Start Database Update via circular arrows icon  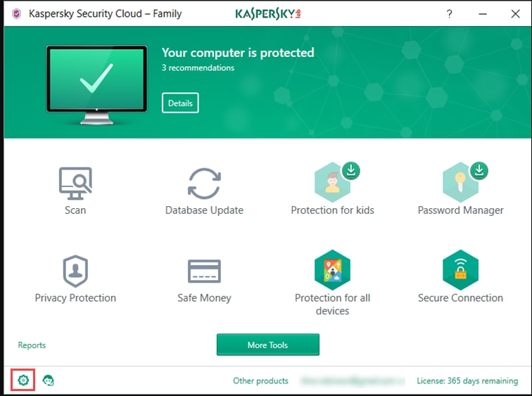click(x=204, y=184)
